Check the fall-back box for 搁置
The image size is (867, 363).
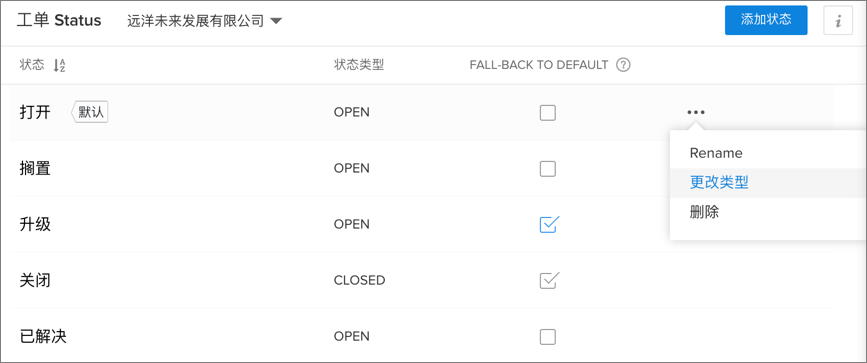[x=547, y=169]
